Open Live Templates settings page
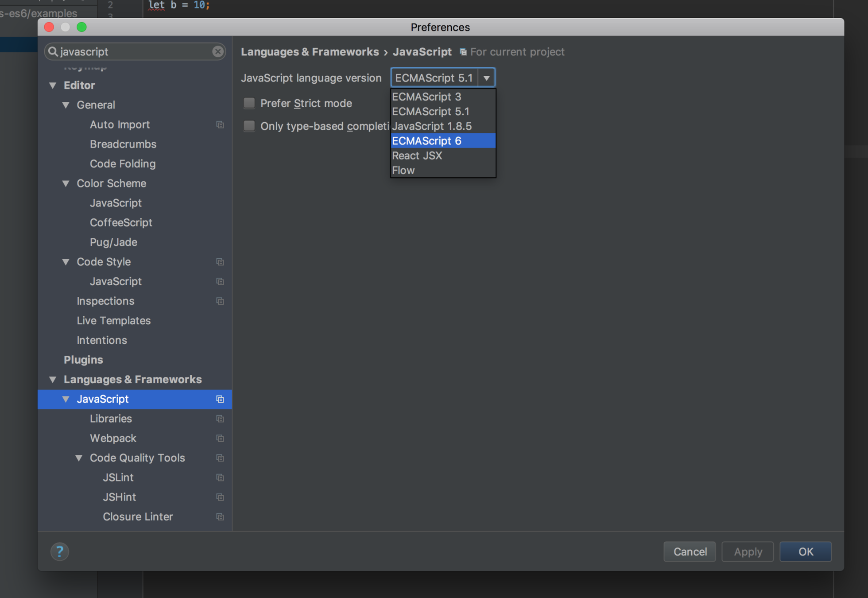This screenshot has height=598, width=868. 113,320
